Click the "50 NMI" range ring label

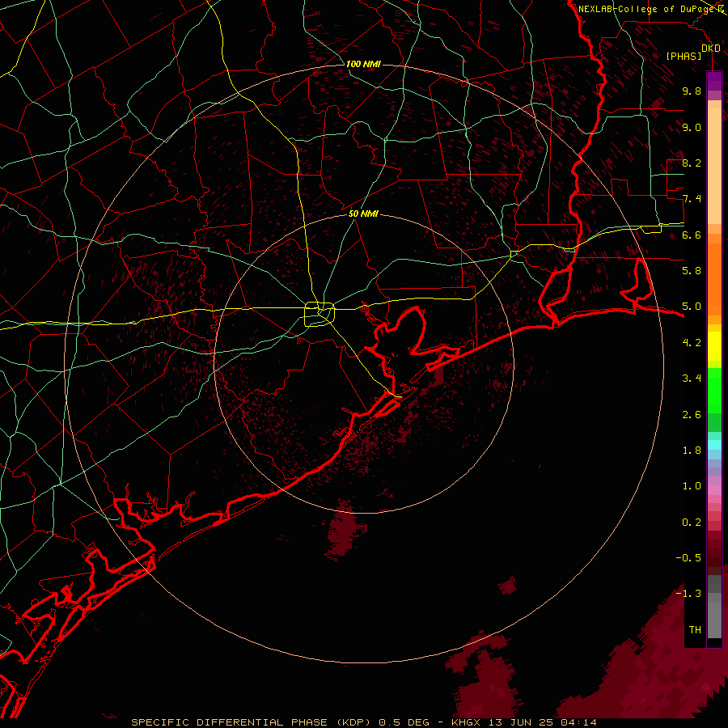pyautogui.click(x=363, y=214)
